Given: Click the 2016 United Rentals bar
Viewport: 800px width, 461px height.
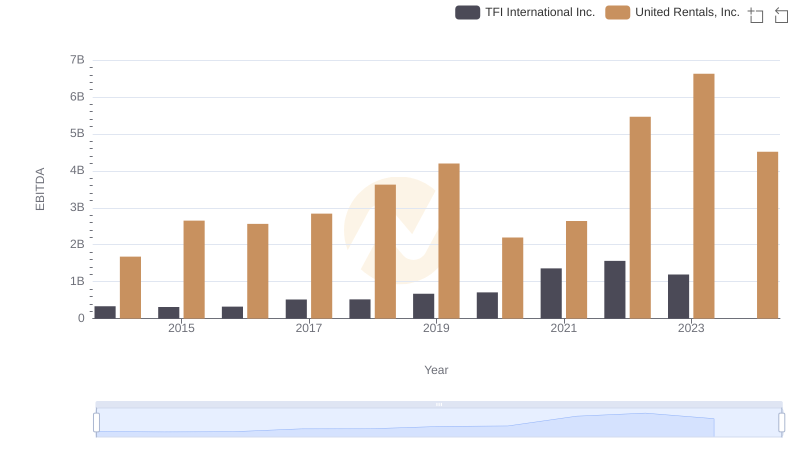Looking at the screenshot, I should (258, 271).
